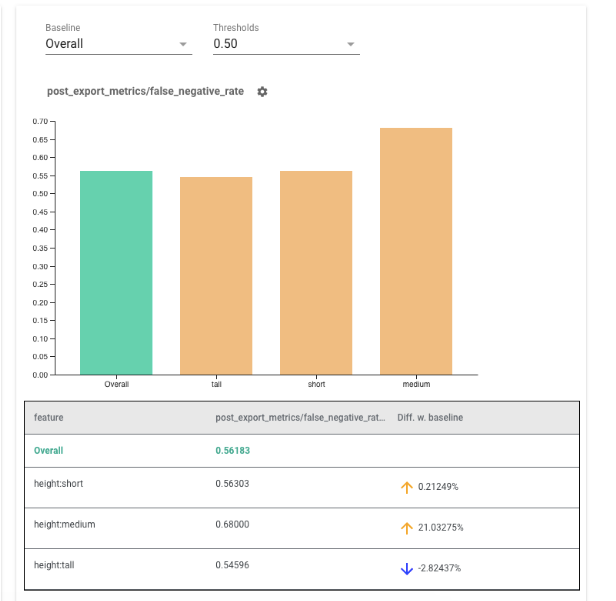Click the blue down arrow beside -2.82437%
The height and width of the screenshot is (601, 616).
(407, 569)
